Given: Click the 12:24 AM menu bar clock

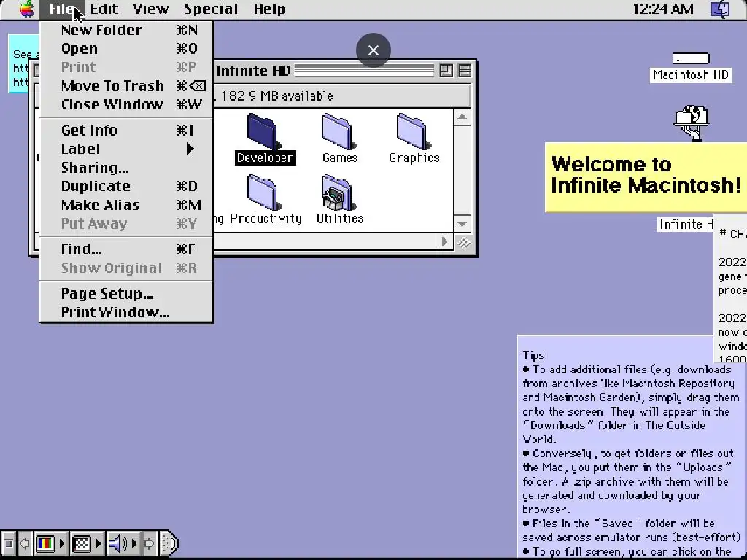Looking at the screenshot, I should 662,9.
